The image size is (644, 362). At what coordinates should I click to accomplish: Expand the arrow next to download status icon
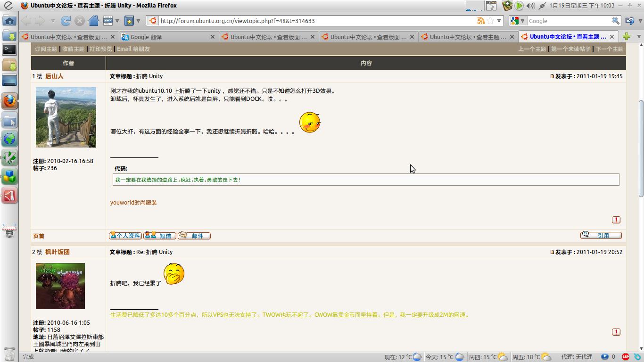click(117, 21)
